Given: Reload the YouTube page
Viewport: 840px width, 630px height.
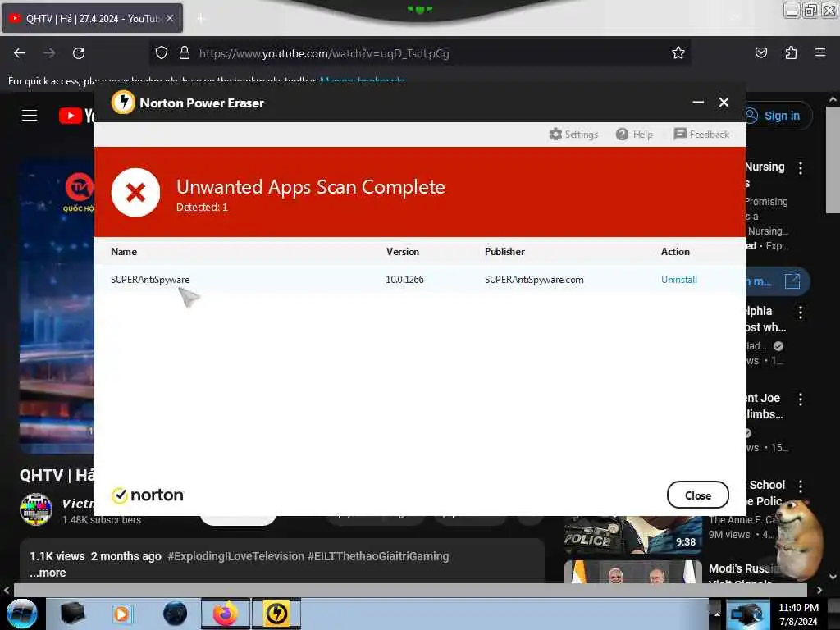Looking at the screenshot, I should pos(79,53).
